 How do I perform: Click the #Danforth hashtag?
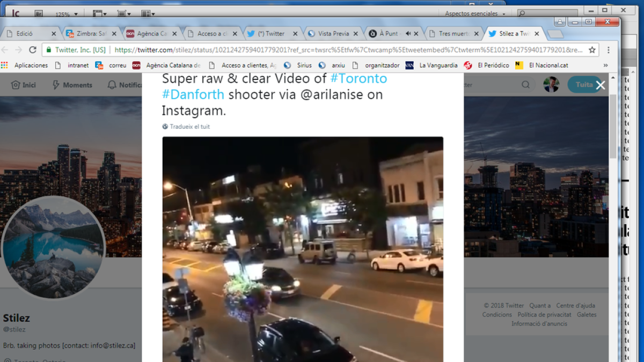(x=193, y=95)
